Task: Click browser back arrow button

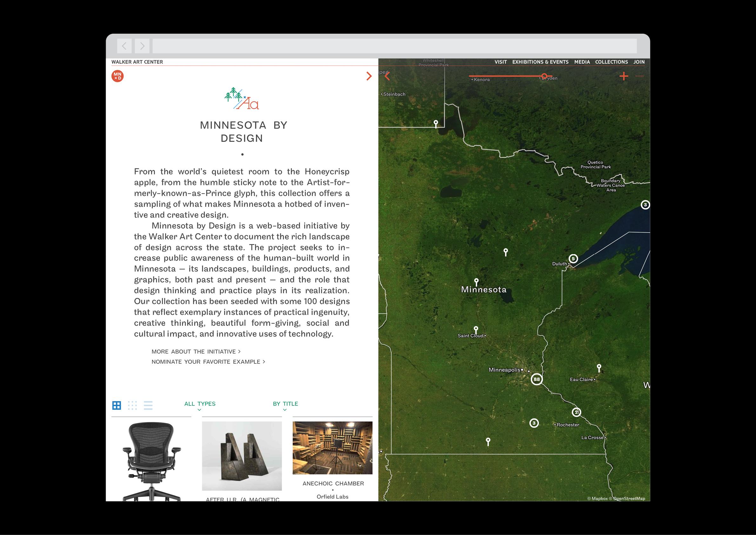Action: click(x=124, y=46)
